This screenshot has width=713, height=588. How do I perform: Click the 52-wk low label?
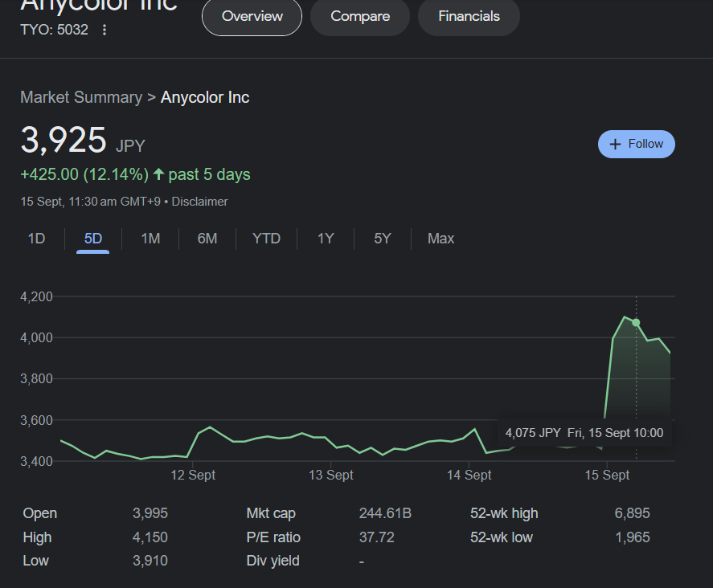coord(501,537)
